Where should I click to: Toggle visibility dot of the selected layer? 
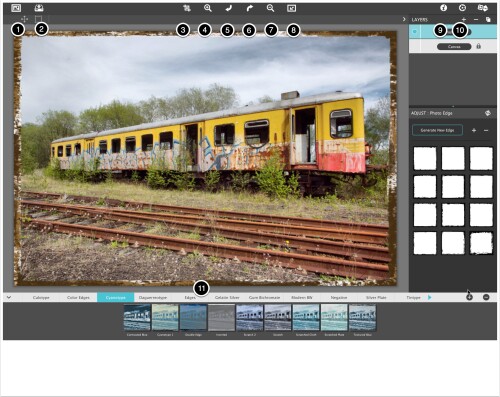(415, 32)
